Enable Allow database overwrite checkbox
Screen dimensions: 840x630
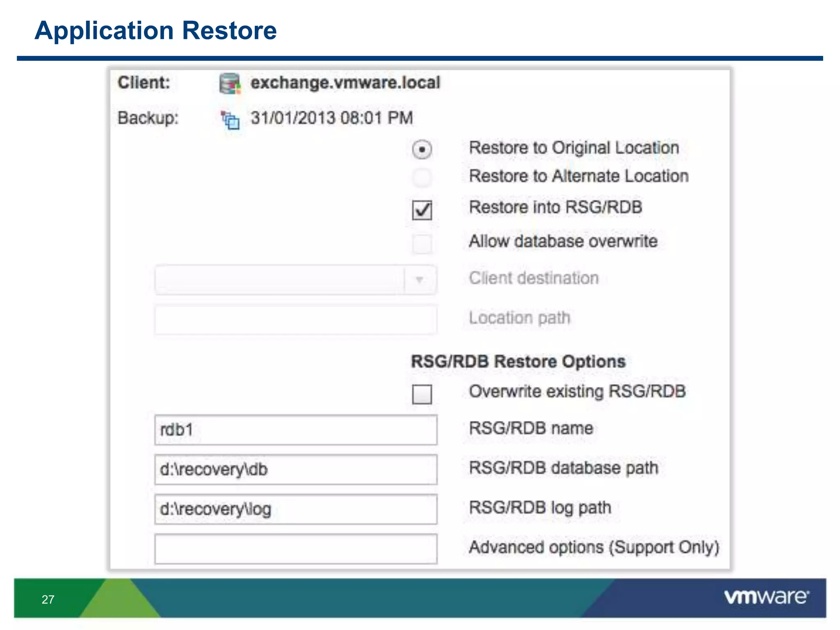(422, 244)
